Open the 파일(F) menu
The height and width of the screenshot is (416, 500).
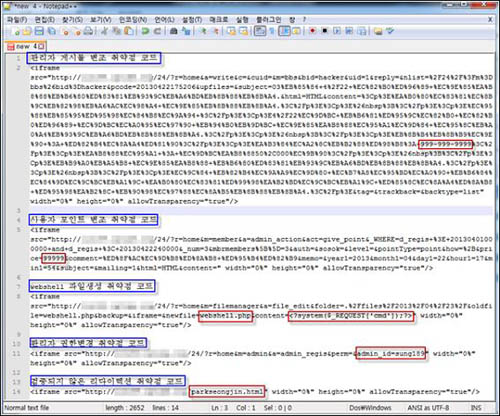tap(17, 20)
